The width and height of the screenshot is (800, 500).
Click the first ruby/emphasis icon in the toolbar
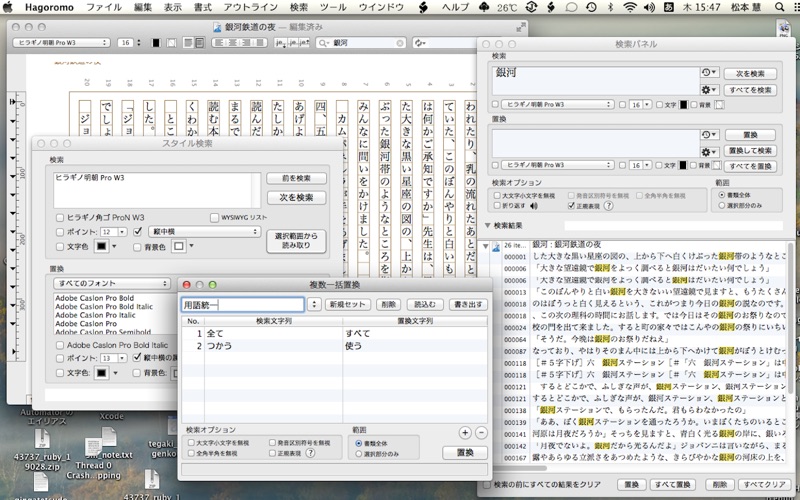[280, 43]
